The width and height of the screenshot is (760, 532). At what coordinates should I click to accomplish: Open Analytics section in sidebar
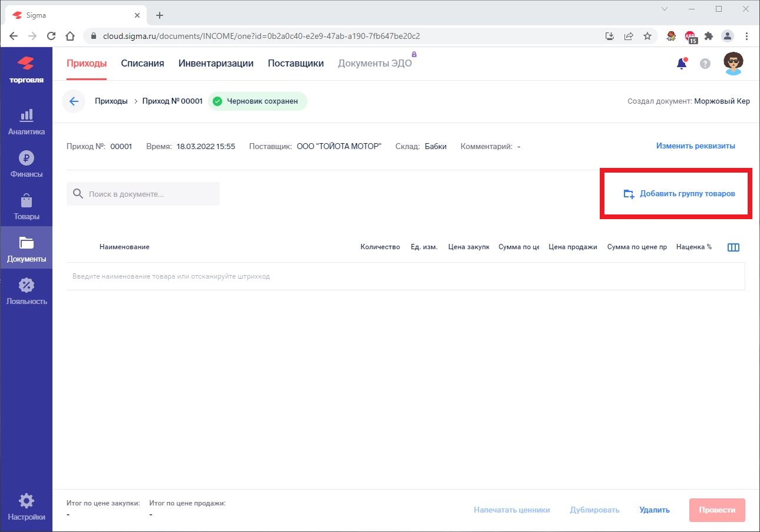tap(26, 122)
